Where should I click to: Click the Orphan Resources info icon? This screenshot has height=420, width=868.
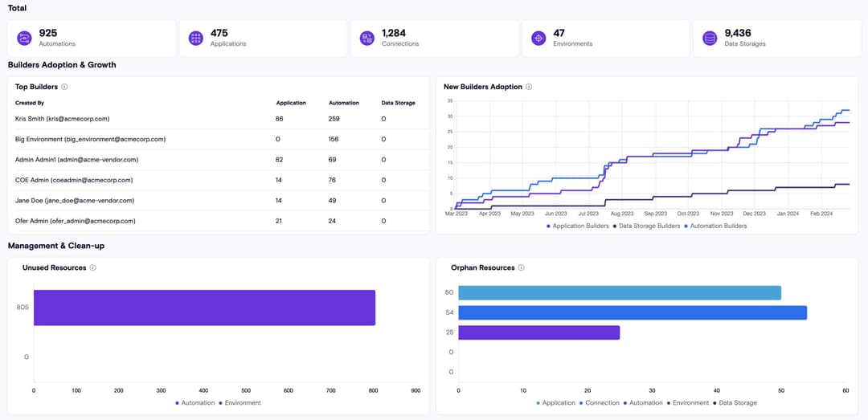tap(522, 268)
